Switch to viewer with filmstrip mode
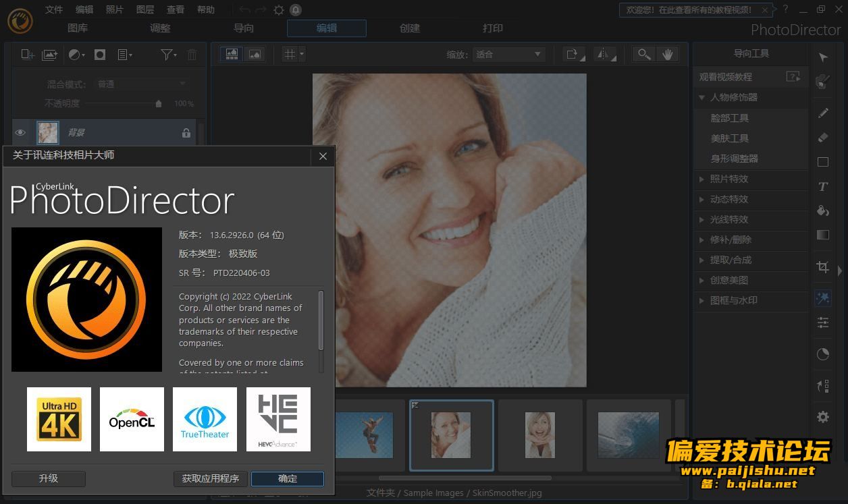The image size is (848, 504). pyautogui.click(x=232, y=54)
